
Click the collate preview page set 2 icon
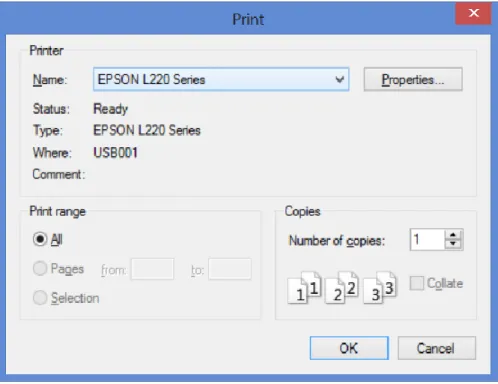click(342, 287)
